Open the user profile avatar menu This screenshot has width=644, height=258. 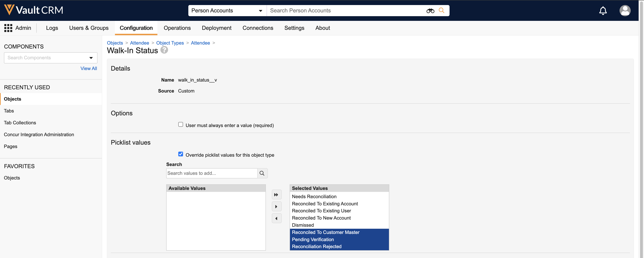pos(625,11)
